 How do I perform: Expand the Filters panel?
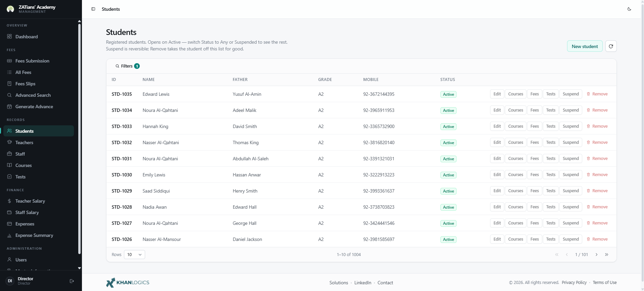[x=127, y=66]
